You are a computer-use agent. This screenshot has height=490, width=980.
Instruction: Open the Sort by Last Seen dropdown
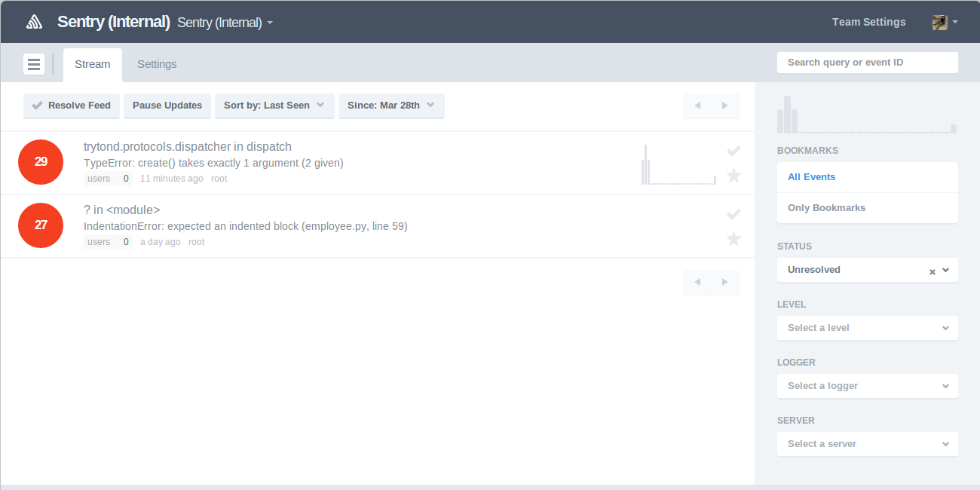(x=274, y=106)
